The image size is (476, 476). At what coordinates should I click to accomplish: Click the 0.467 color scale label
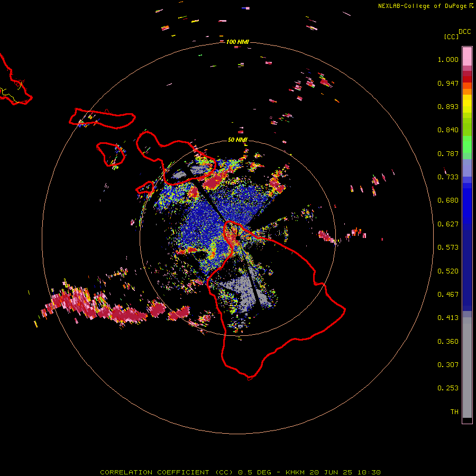tap(448, 295)
